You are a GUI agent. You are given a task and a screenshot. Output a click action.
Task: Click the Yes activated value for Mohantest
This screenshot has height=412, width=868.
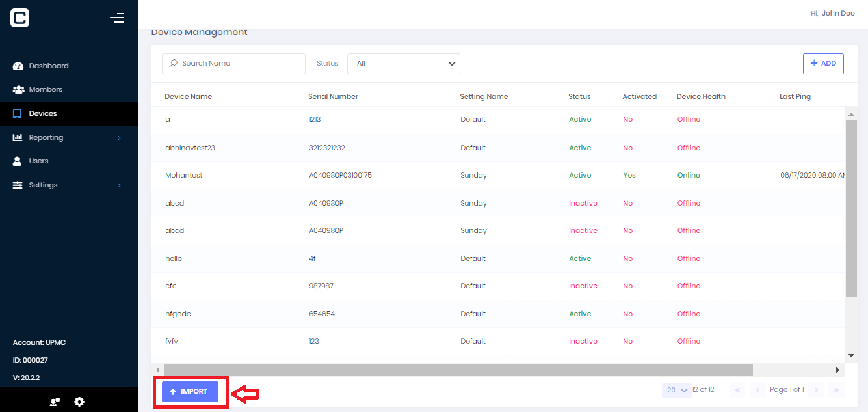pyautogui.click(x=629, y=175)
